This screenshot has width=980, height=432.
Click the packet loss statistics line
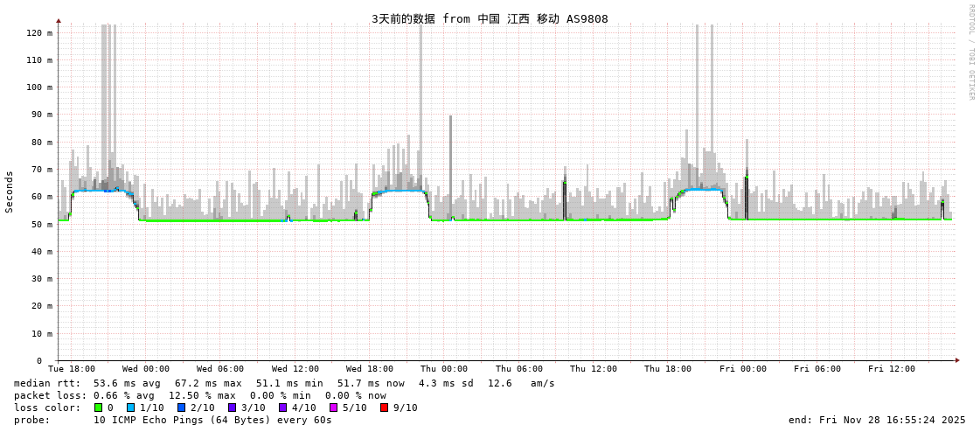pos(200,395)
